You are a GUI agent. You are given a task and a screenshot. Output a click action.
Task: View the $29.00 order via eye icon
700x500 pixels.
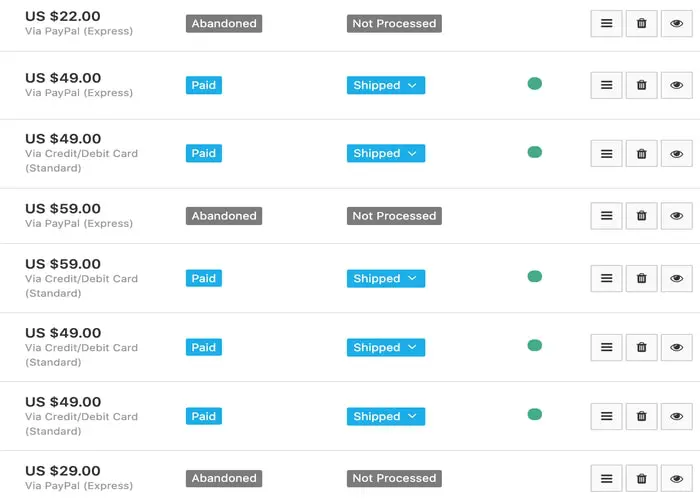pos(676,479)
